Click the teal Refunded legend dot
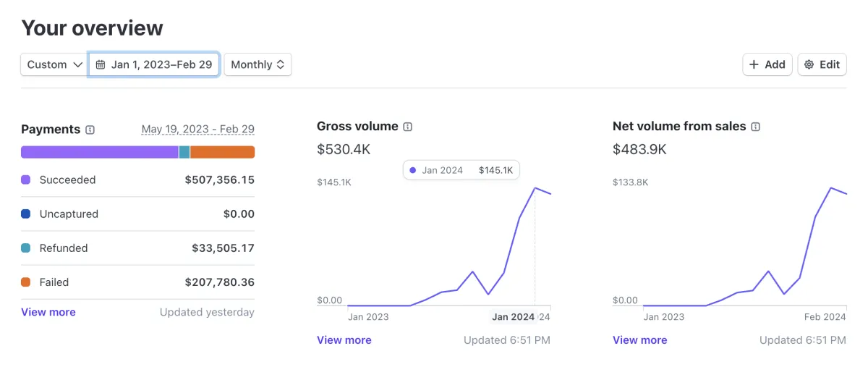 tap(26, 248)
